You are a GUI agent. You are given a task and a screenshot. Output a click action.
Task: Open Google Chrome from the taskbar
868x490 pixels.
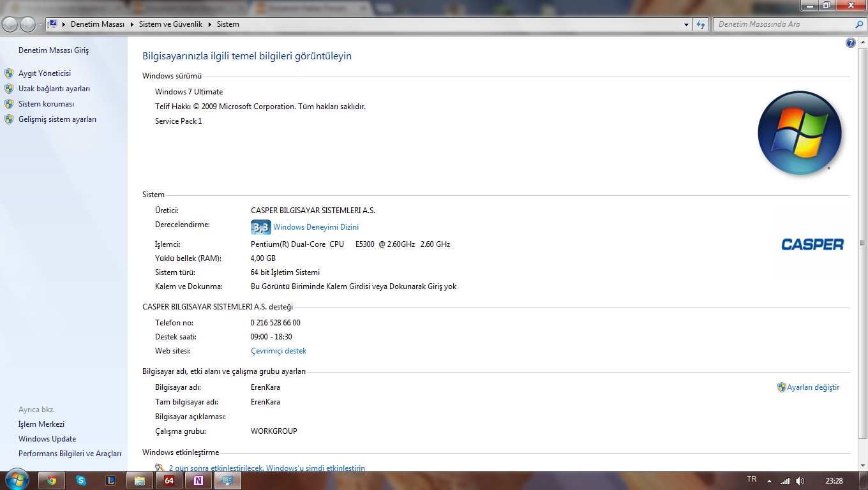pyautogui.click(x=52, y=480)
